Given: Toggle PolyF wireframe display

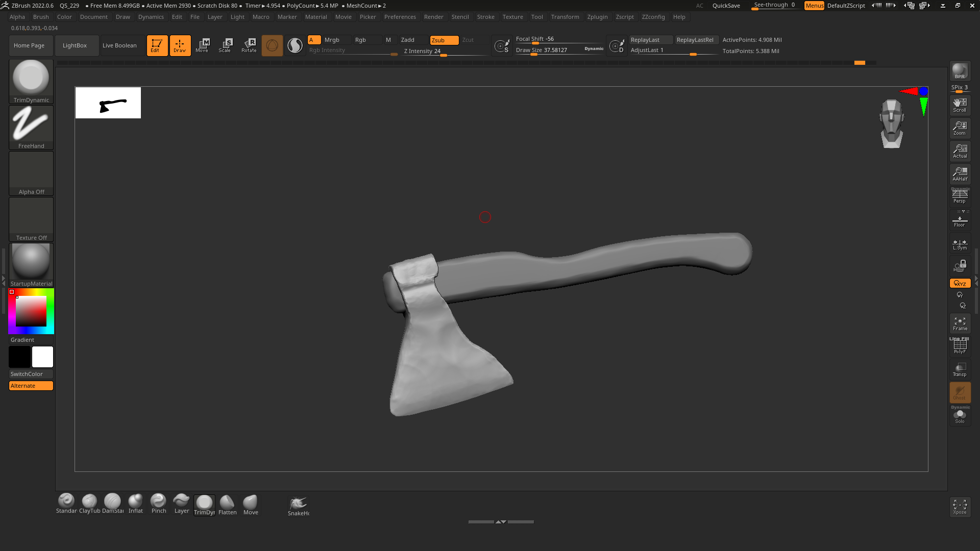Looking at the screenshot, I should (x=960, y=346).
